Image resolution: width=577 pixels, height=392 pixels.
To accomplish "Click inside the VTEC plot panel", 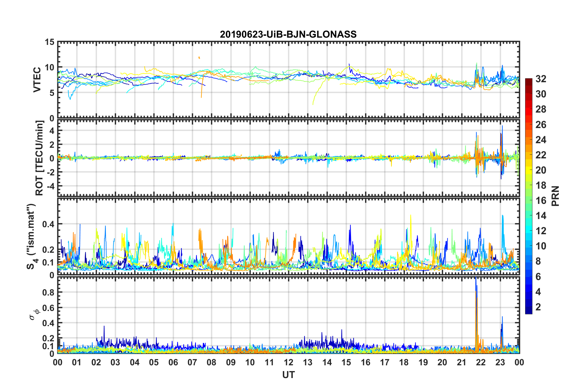I will coord(288,80).
